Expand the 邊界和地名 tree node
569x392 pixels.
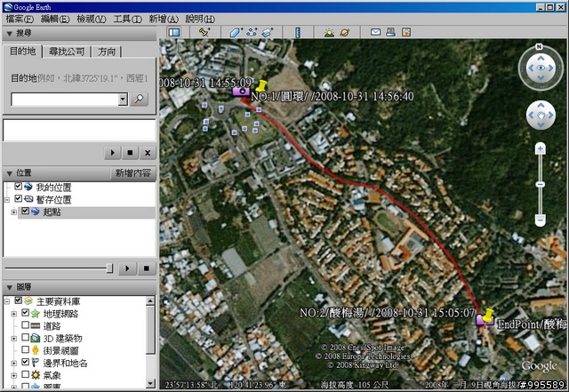pos(14,363)
